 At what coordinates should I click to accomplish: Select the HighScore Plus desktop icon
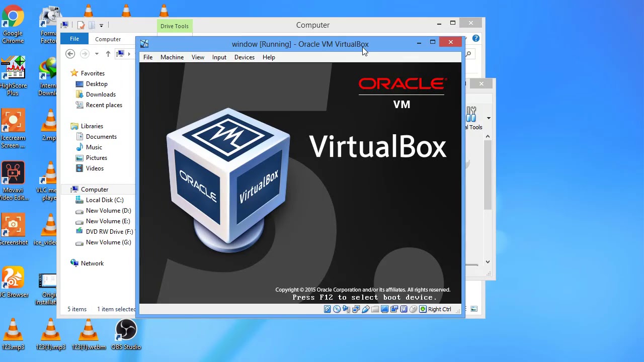[x=13, y=76]
